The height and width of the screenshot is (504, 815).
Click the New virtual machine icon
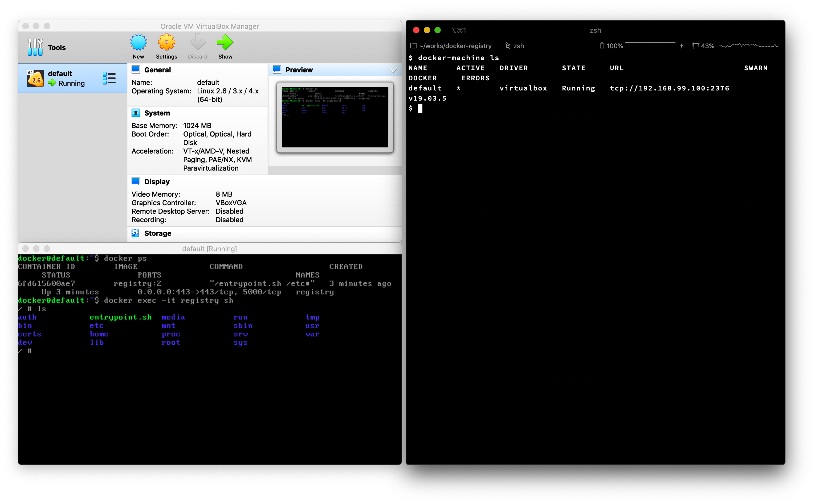[138, 43]
